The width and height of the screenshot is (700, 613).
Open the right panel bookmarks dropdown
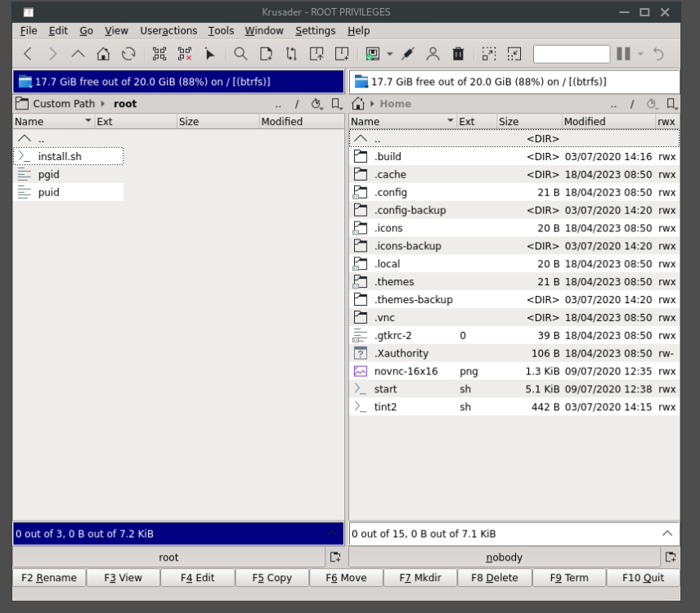(x=671, y=104)
